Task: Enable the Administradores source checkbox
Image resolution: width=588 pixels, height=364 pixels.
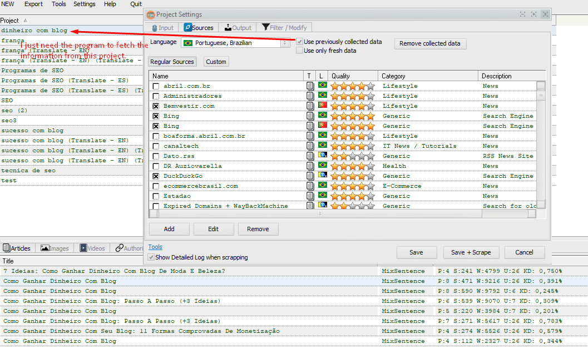Action: [x=156, y=96]
